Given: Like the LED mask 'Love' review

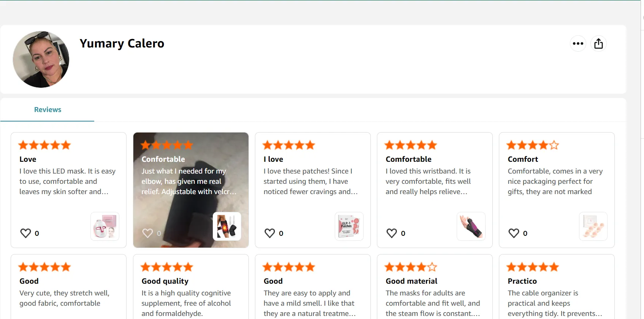Looking at the screenshot, I should click(25, 233).
